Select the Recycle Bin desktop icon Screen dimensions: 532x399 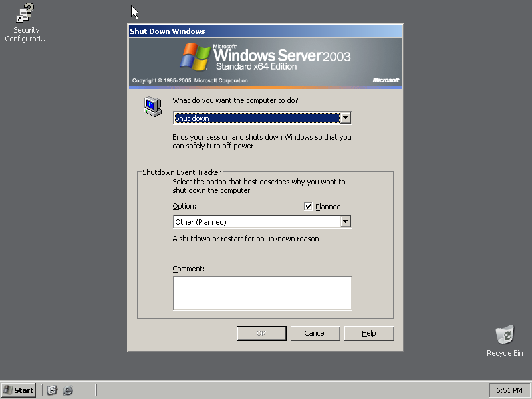click(x=505, y=334)
